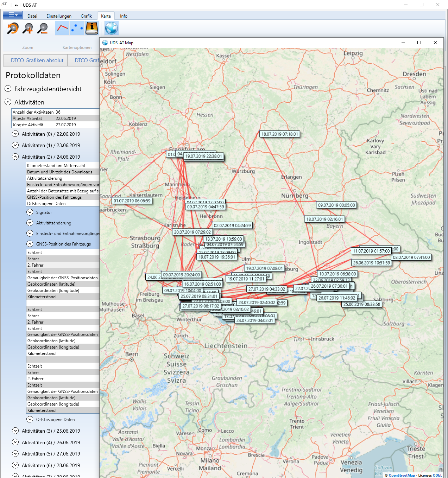Image resolution: width=448 pixels, height=478 pixels.
Task: Expand Ortsbezogene Daten subsection
Action: tap(30, 419)
